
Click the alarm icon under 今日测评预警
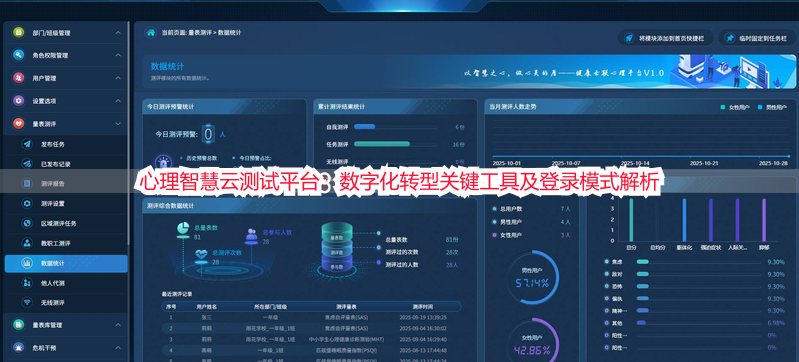(x=163, y=162)
